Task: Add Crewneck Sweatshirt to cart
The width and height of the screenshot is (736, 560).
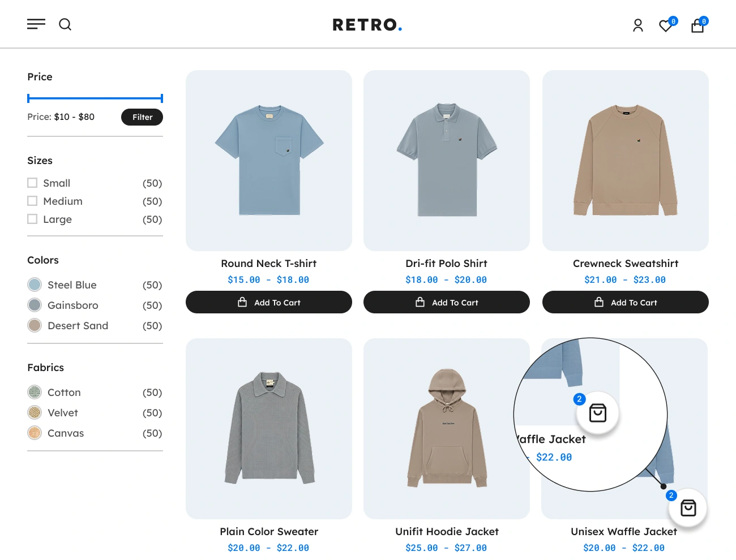Action: tap(626, 302)
